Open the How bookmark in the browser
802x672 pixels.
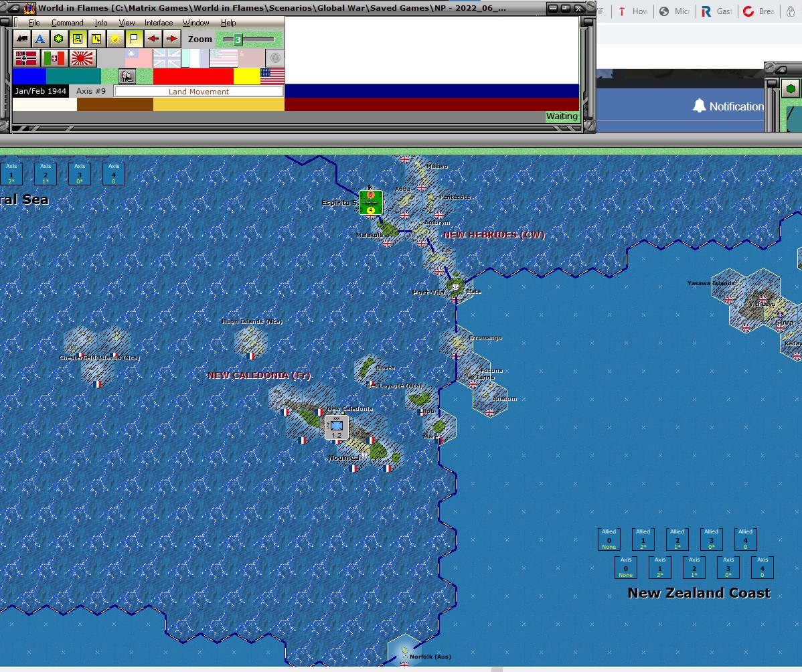pos(633,11)
